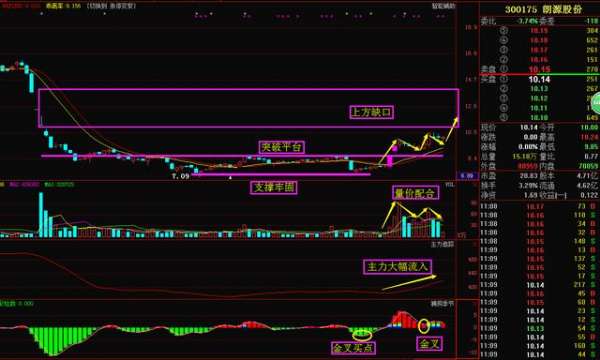Screen dimensions: 600x360
Task: Click the buy level 3 circled icon at 10.12
Action: click(504, 98)
